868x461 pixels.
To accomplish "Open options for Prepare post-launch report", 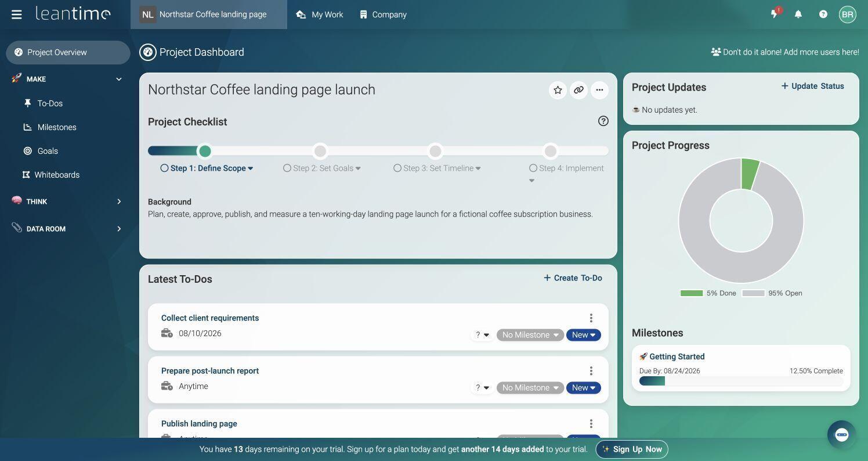I will click(x=591, y=371).
